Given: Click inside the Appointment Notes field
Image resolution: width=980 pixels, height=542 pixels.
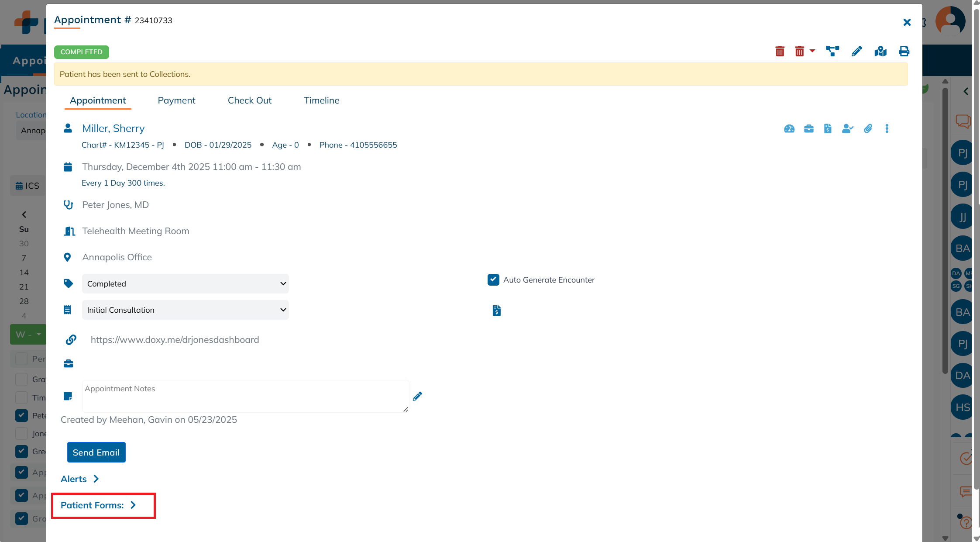Looking at the screenshot, I should click(244, 396).
